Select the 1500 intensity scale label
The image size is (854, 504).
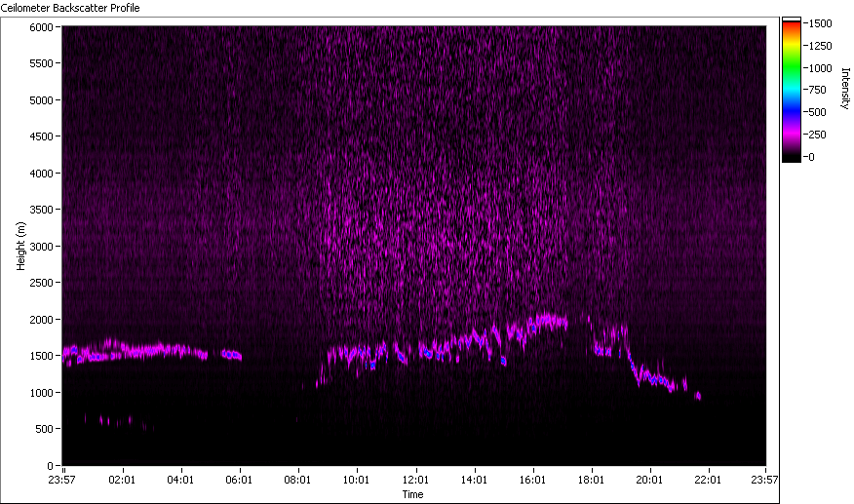coord(821,23)
